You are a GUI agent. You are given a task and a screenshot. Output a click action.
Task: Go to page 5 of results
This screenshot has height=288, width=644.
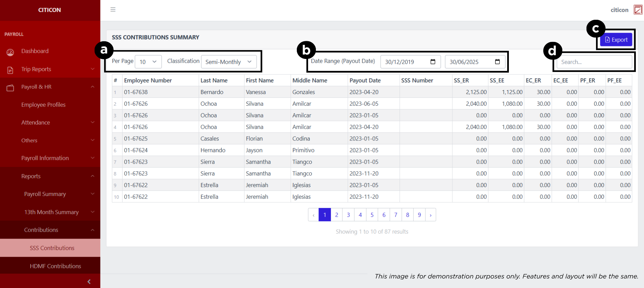click(x=372, y=215)
